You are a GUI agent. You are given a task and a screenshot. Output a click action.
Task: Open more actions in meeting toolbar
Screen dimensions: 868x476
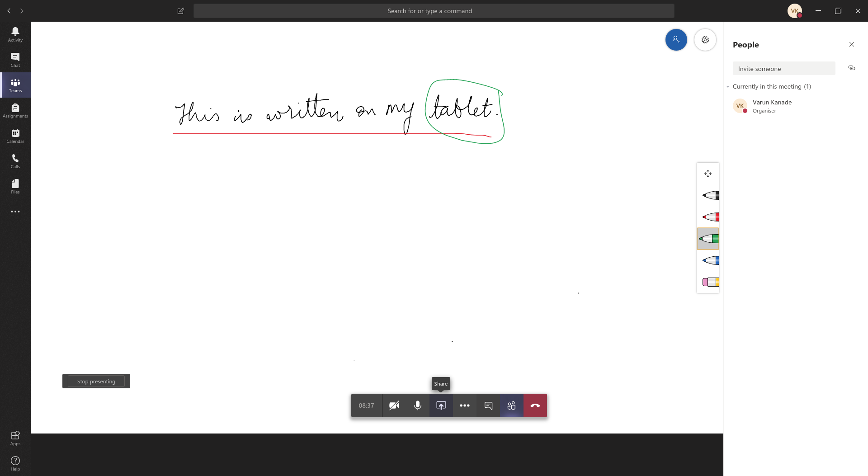(465, 405)
